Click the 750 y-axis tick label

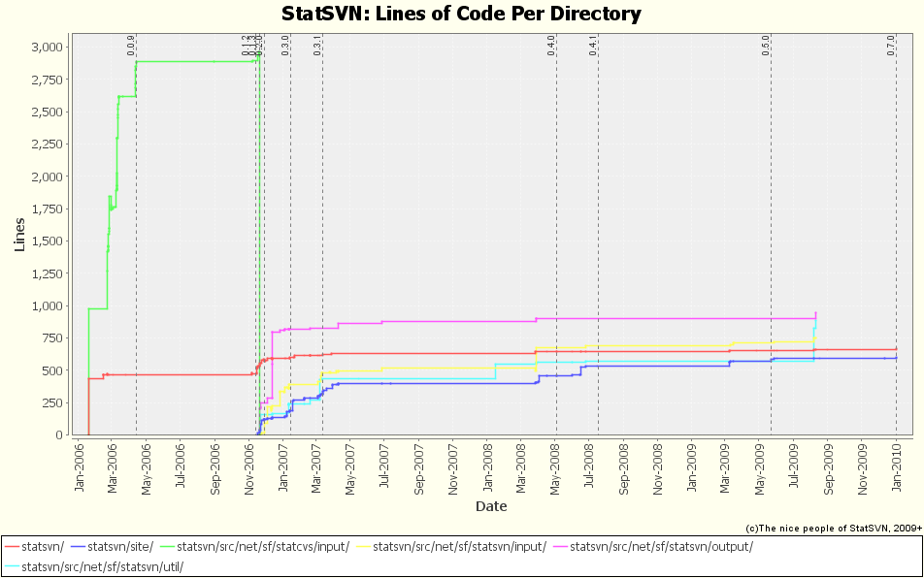click(51, 337)
